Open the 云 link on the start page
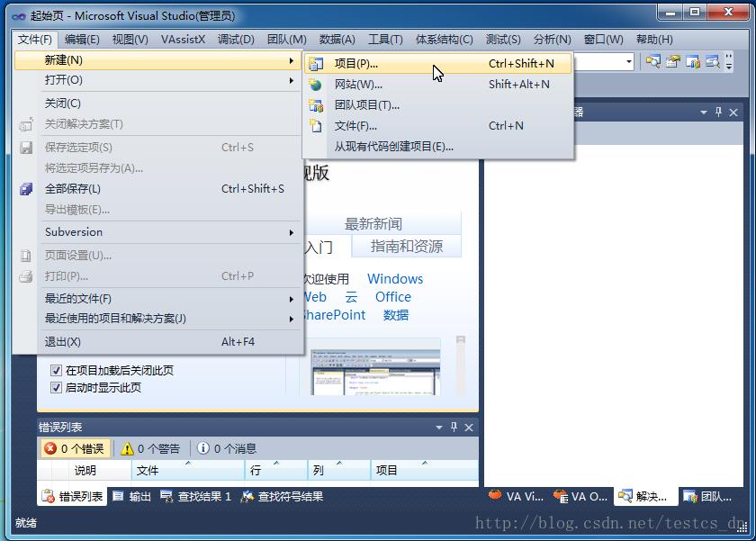This screenshot has height=541, width=756. point(351,297)
